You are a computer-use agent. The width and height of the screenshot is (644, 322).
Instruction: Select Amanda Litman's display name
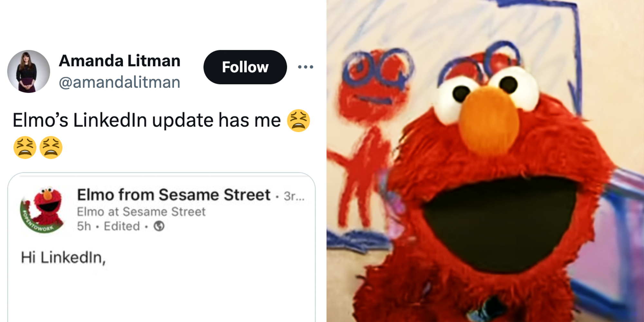[x=120, y=60]
